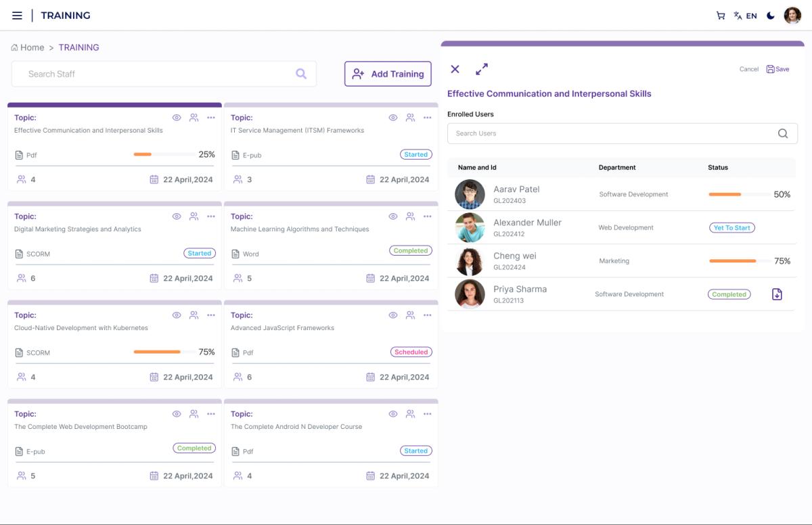Close the enrolled users side panel

pos(455,69)
